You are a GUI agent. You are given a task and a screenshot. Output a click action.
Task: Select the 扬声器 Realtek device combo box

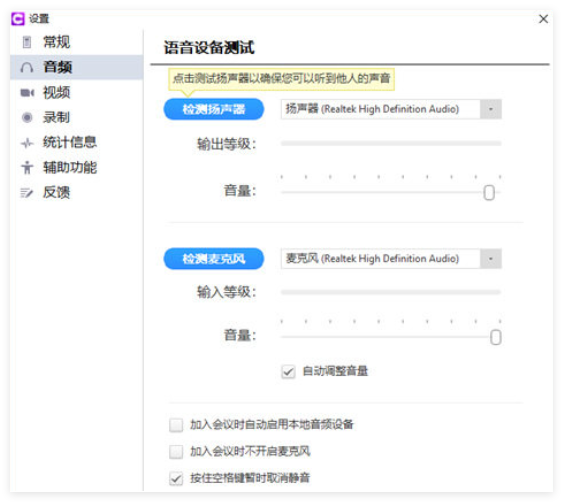pyautogui.click(x=391, y=109)
